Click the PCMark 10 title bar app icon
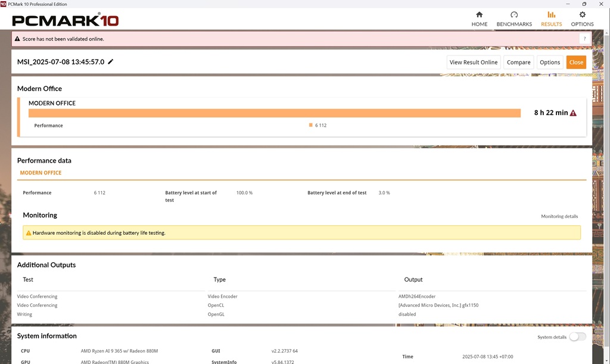The image size is (610, 364). pyautogui.click(x=4, y=4)
